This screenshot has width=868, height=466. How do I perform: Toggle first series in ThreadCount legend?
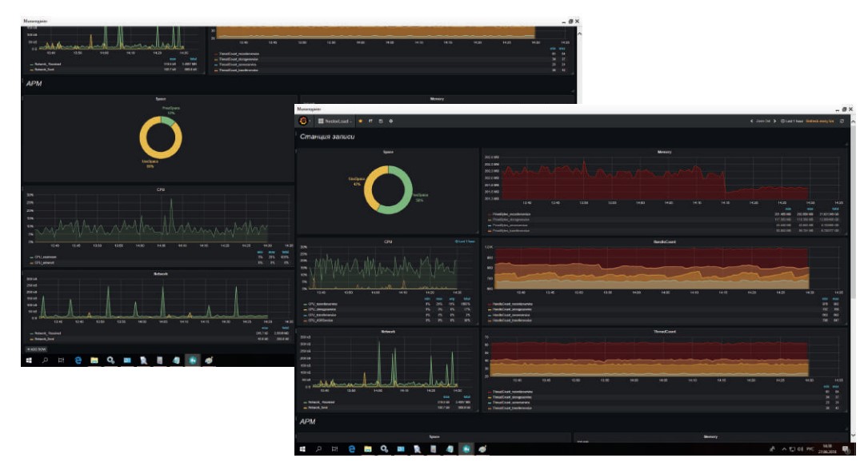(511, 392)
